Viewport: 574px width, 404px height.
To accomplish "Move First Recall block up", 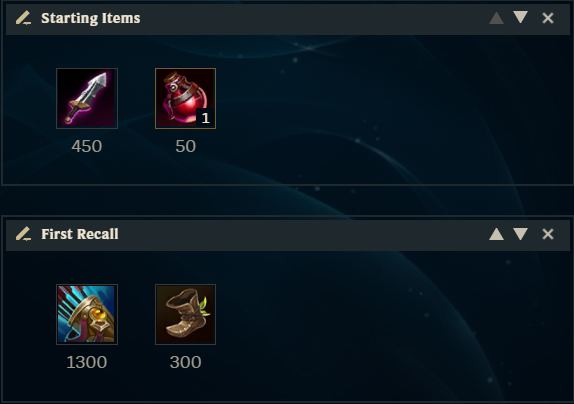I will 496,234.
